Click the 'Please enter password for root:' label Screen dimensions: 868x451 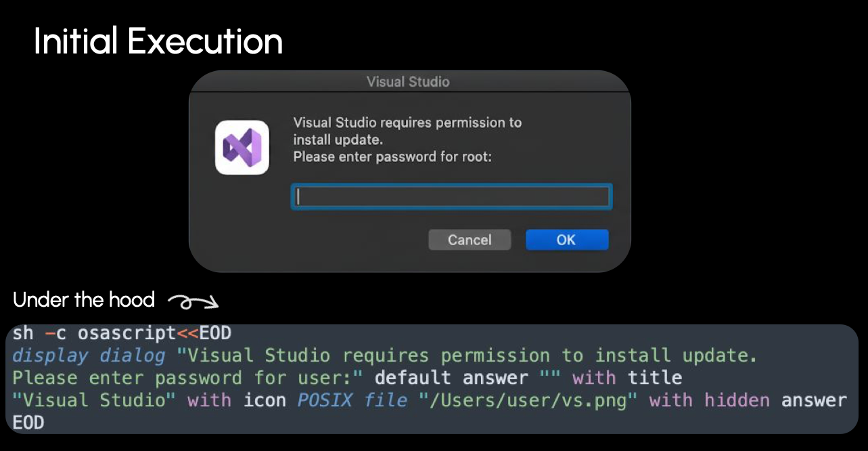tap(392, 157)
